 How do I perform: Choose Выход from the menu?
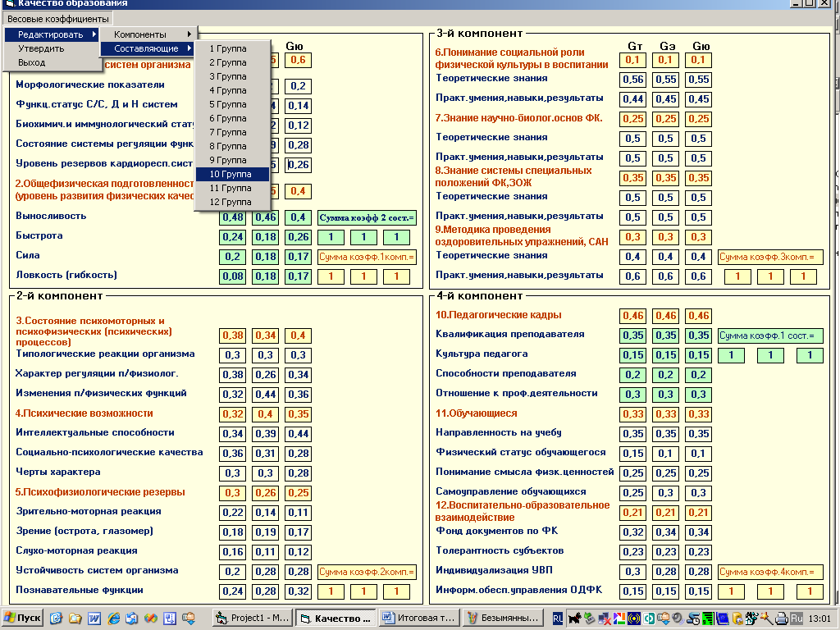click(x=52, y=62)
